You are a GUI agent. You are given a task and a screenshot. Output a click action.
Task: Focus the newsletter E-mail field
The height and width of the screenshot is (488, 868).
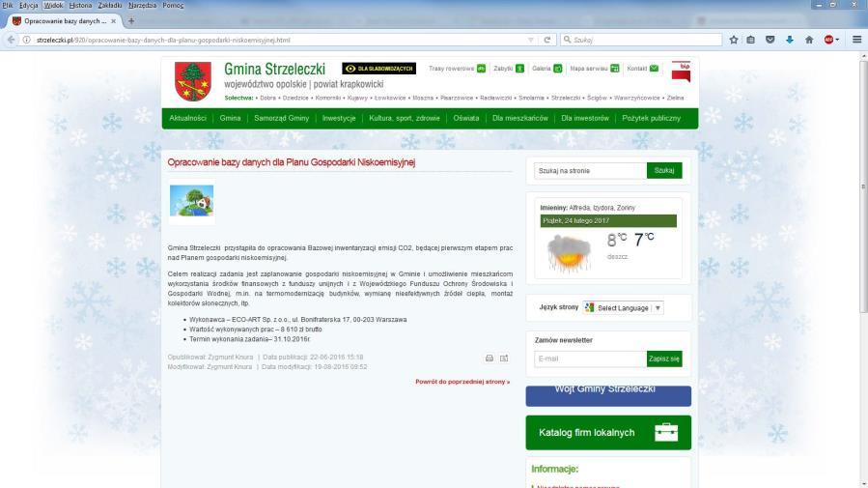pos(590,359)
